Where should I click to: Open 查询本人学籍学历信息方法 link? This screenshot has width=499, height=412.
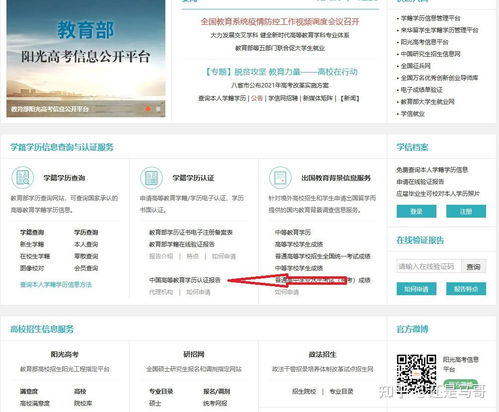coord(56,285)
